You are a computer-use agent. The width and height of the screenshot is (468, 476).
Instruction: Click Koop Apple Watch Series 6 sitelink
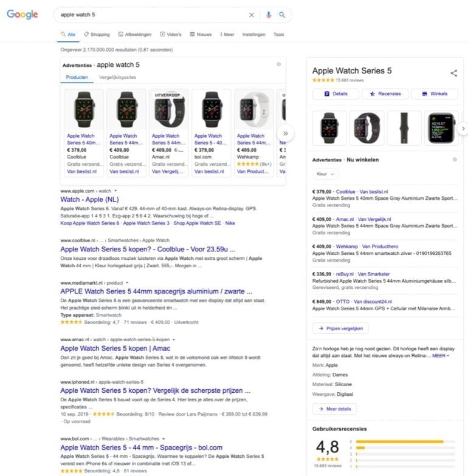pos(90,223)
